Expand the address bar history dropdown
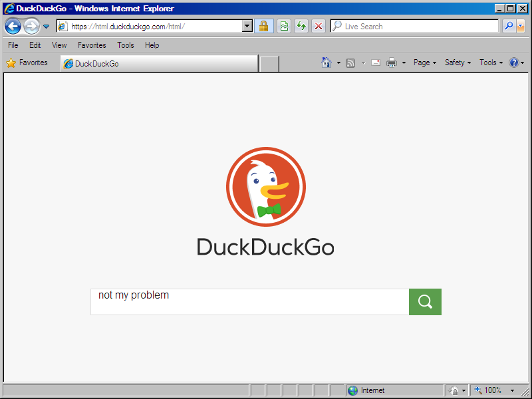 [247, 26]
